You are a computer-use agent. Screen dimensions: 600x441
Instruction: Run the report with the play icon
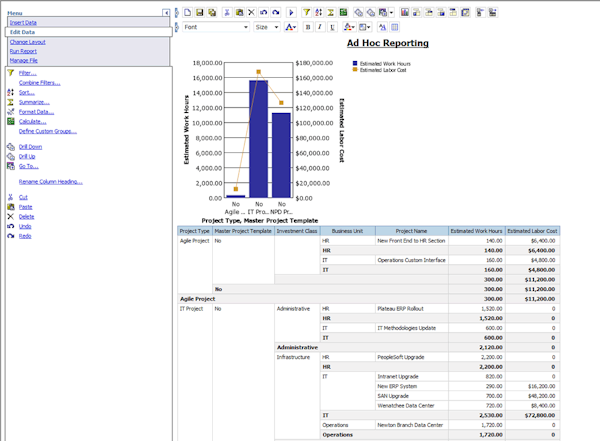click(x=291, y=13)
